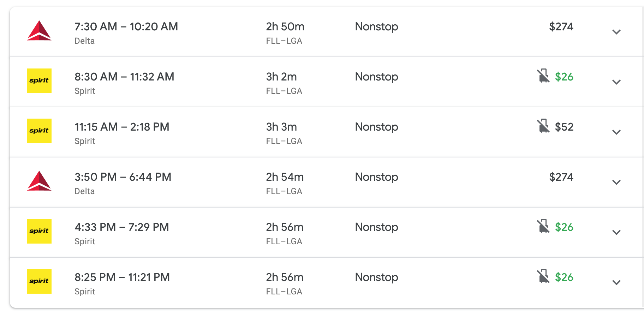The height and width of the screenshot is (317, 644).
Task: Click the Delta logo on the 7:30 AM flight
Action: 39,31
